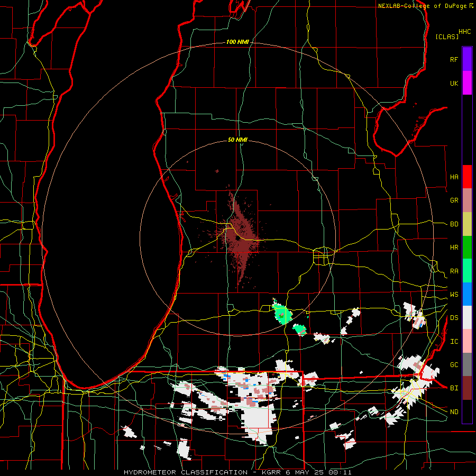Click the Hydrometeor Classification KGRR title text
This screenshot has height=476, width=476.
coord(237,472)
